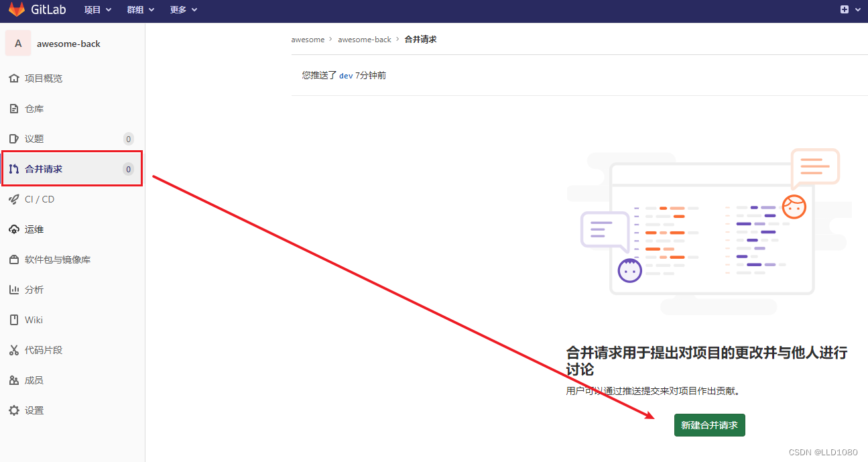
Task: Click the house icon beside 项目概览
Action: pyautogui.click(x=14, y=78)
